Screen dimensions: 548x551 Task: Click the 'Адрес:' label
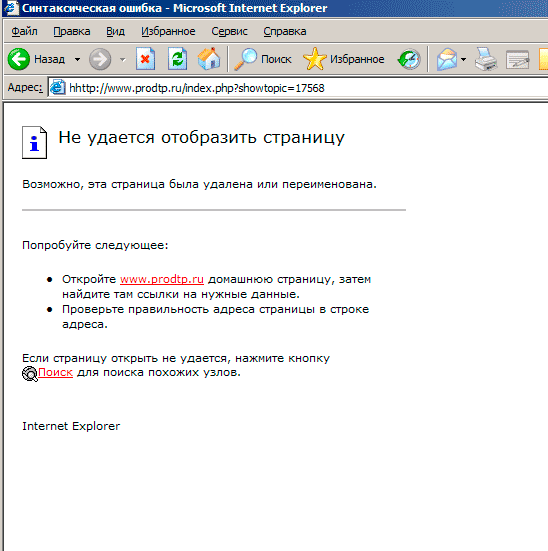coord(25,87)
